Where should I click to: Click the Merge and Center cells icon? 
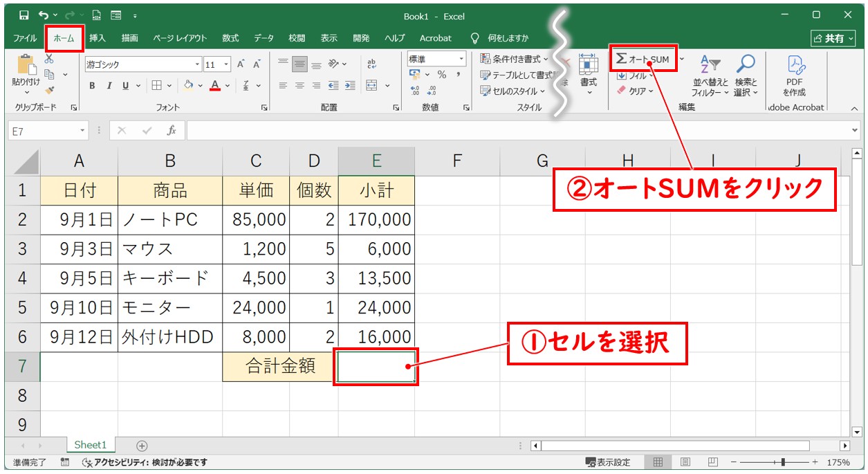[372, 86]
